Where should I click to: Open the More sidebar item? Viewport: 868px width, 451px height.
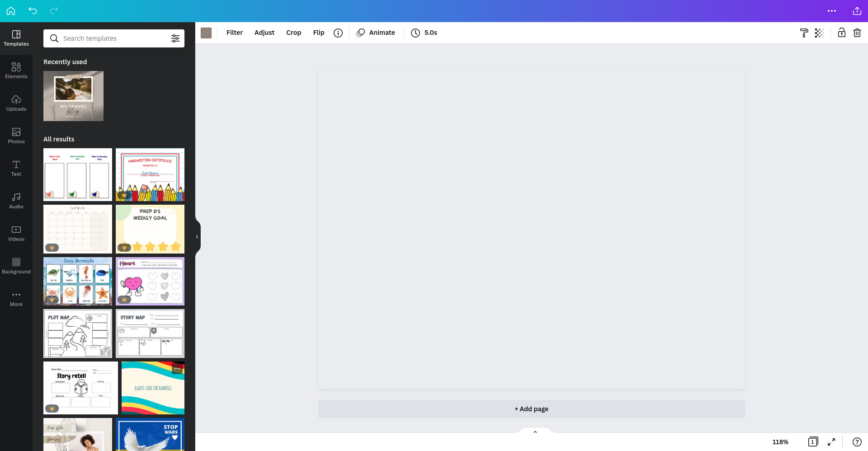(16, 299)
